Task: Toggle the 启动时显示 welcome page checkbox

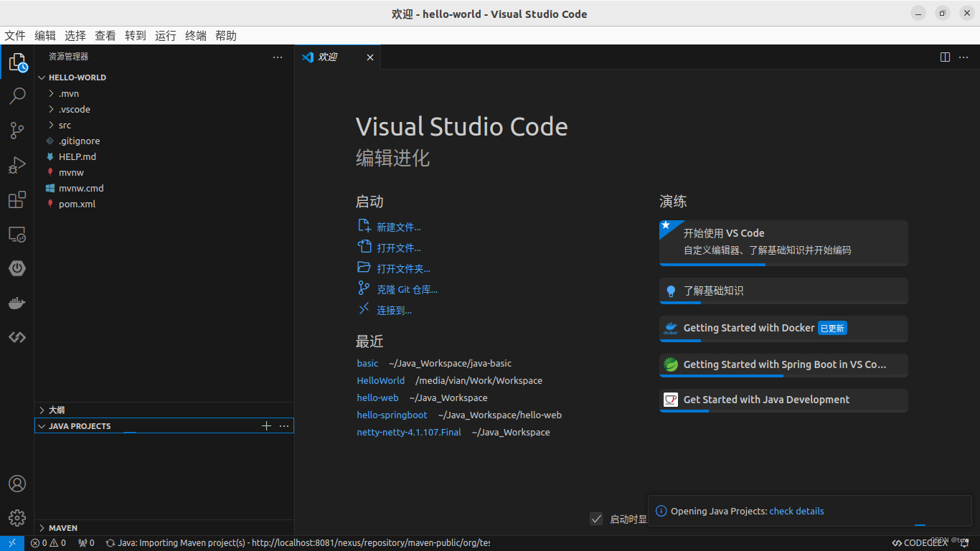Action: point(596,519)
